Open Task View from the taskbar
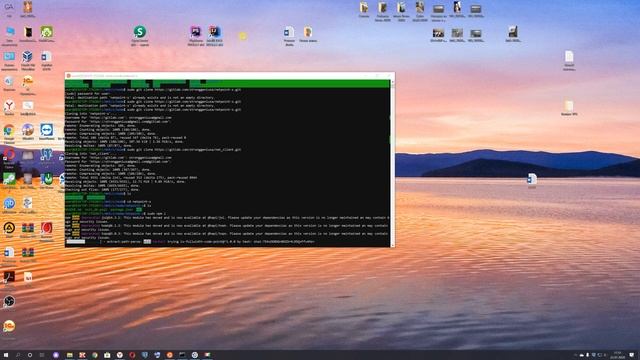 click(x=42, y=355)
